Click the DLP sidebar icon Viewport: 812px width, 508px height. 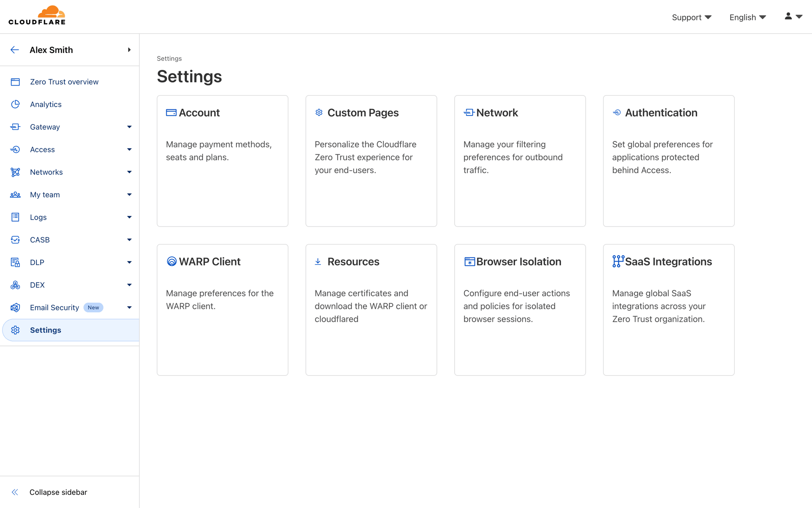click(15, 262)
